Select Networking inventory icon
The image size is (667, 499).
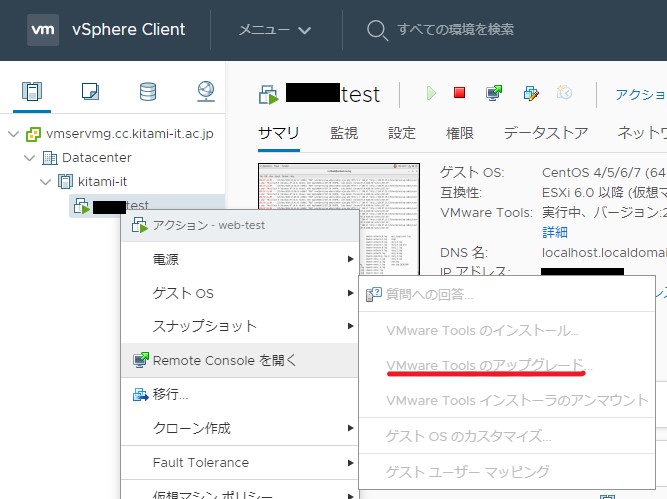206,91
